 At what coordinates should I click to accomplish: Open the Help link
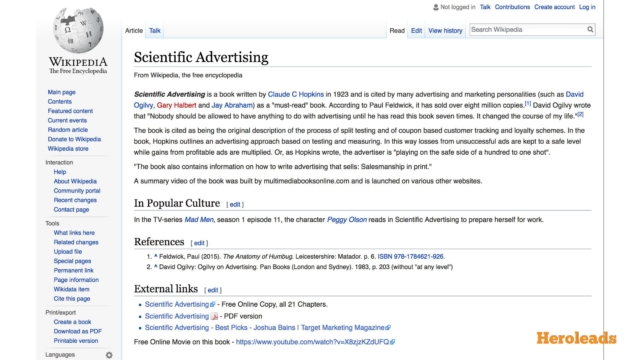click(x=60, y=172)
